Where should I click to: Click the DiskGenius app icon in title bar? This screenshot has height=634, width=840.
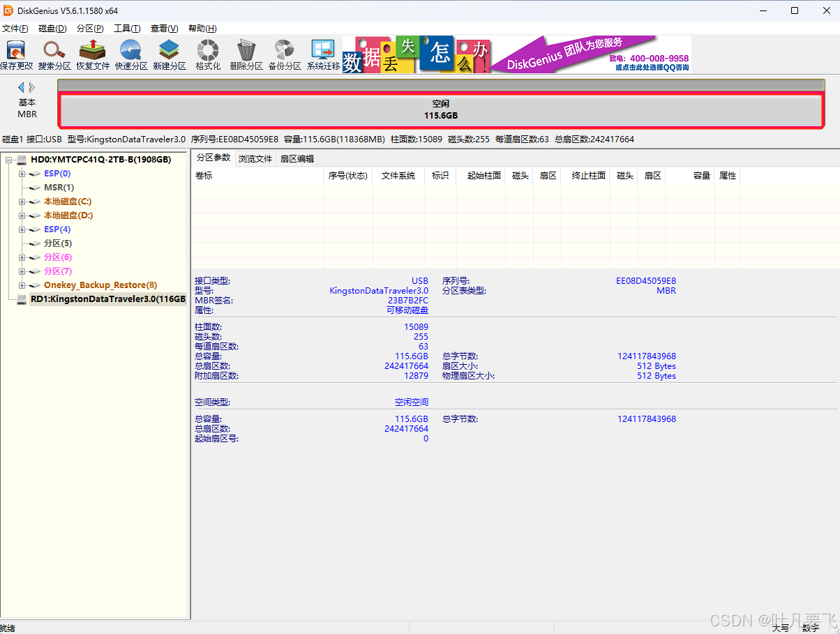point(8,10)
